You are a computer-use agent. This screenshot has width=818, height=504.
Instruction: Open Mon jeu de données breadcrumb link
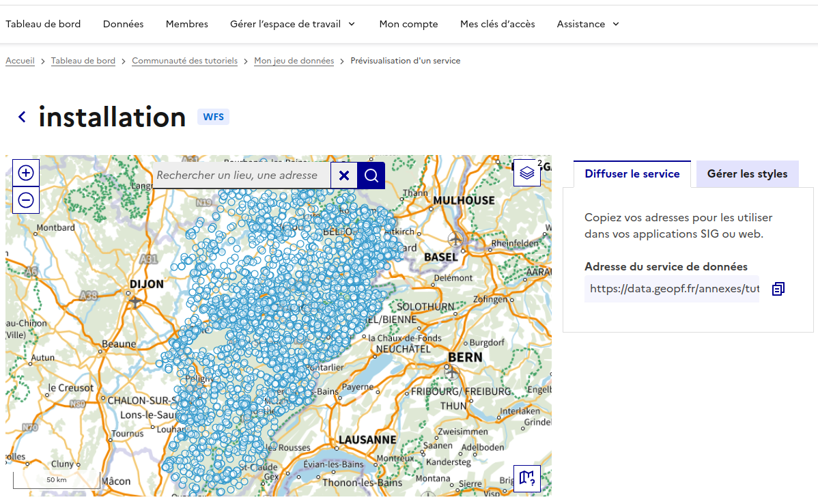coord(294,60)
